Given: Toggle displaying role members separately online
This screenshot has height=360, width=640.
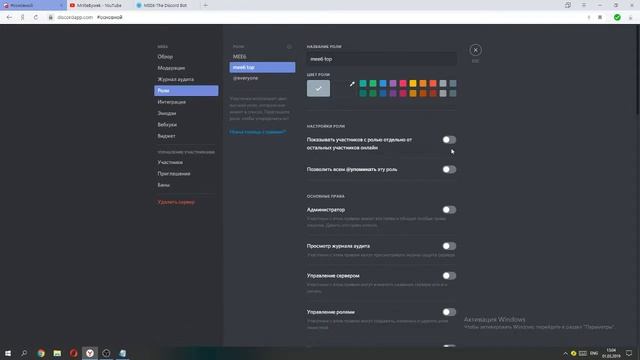Looking at the screenshot, I should coord(449,140).
